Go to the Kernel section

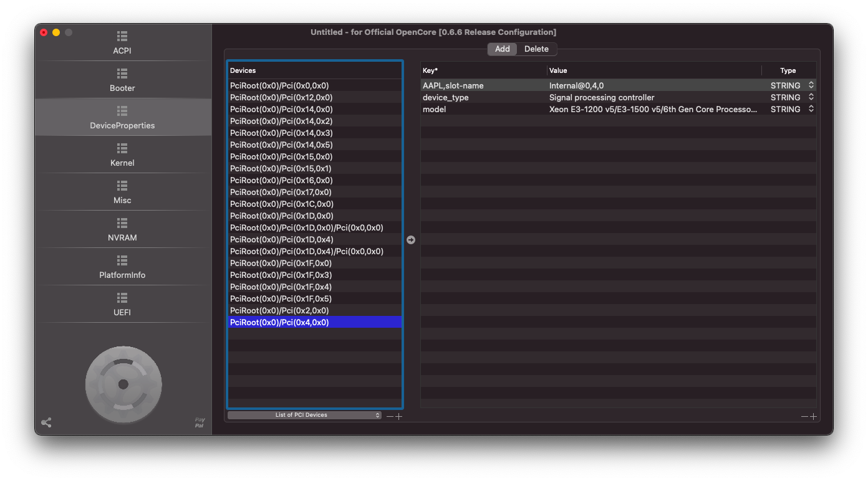[x=122, y=155]
